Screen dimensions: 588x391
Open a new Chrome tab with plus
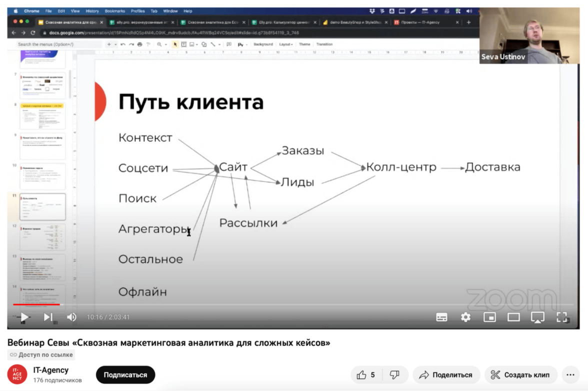click(469, 22)
